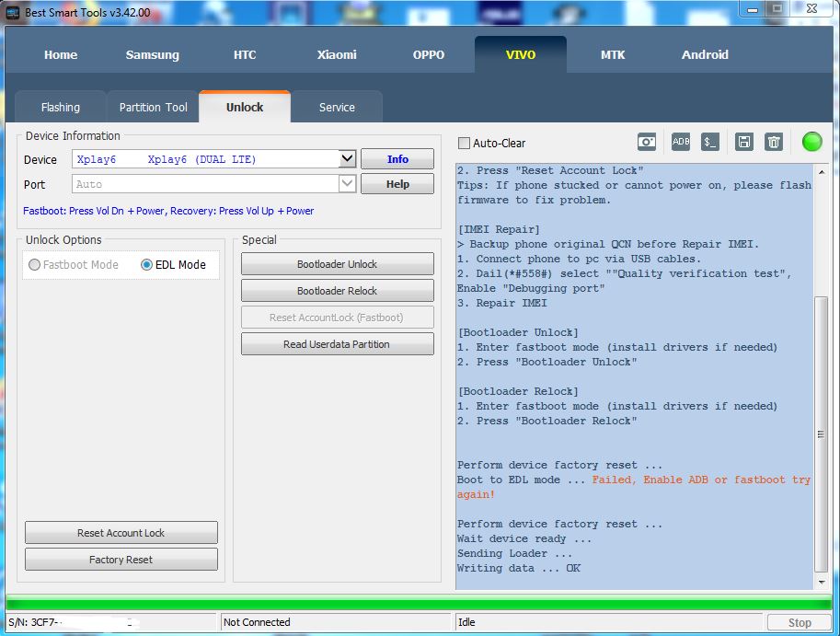Viewport: 840px width, 636px height.
Task: Click the Read Userdata Partition button
Action: (x=338, y=344)
